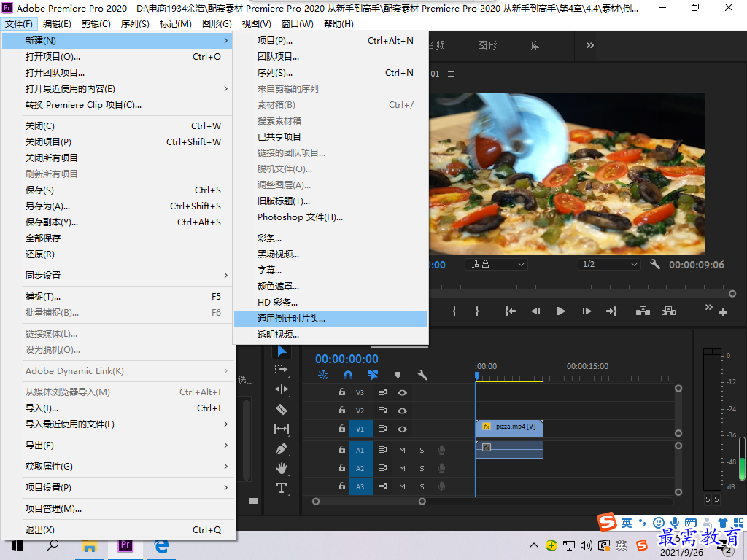Toggle linked selection in timeline
This screenshot has height=560, width=747.
pyautogui.click(x=373, y=375)
